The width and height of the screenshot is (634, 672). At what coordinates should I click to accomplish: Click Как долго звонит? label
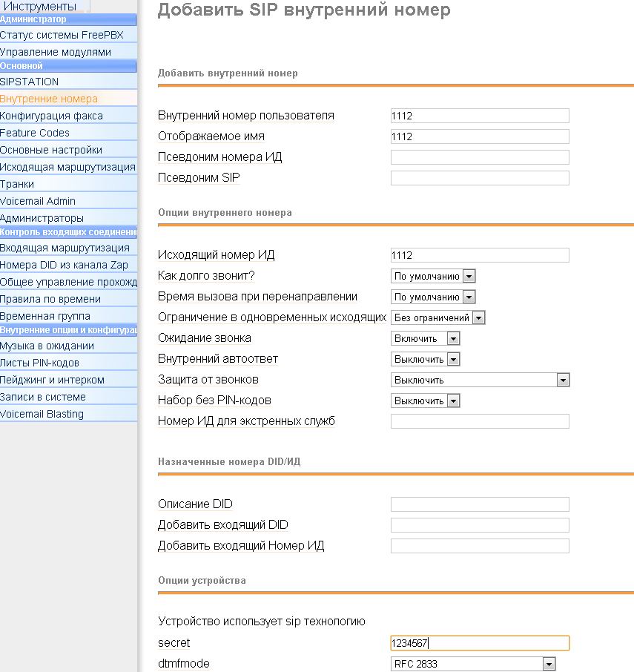point(206,276)
